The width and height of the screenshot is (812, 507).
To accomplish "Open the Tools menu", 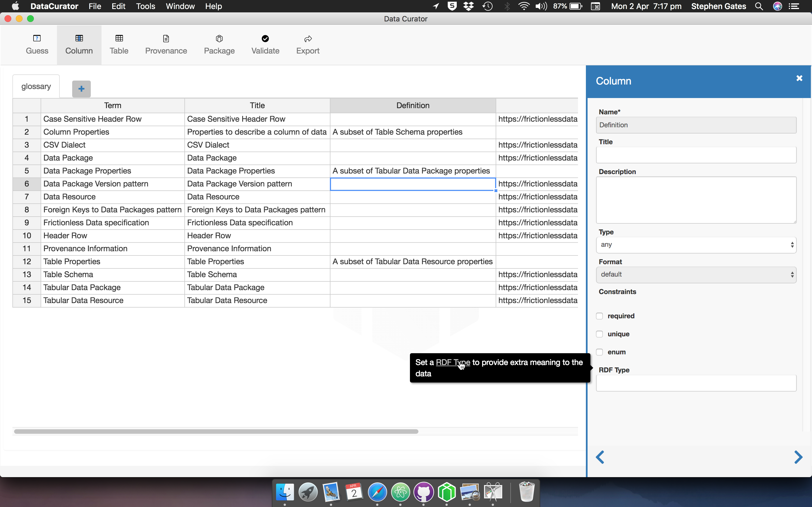I will pyautogui.click(x=145, y=6).
